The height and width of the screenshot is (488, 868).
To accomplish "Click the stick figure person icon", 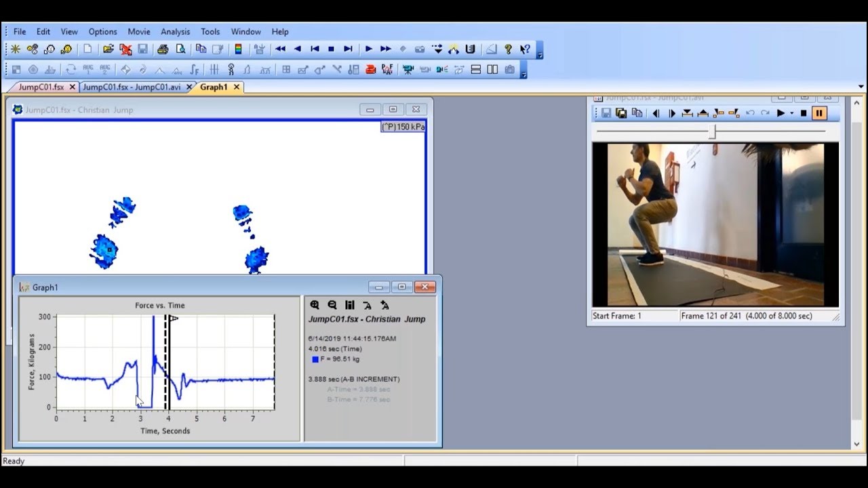I will click(231, 69).
